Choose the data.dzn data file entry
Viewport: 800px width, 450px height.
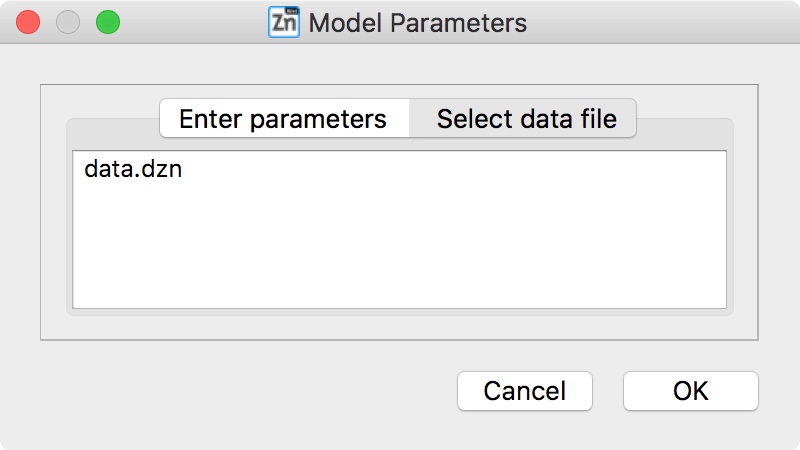point(133,170)
